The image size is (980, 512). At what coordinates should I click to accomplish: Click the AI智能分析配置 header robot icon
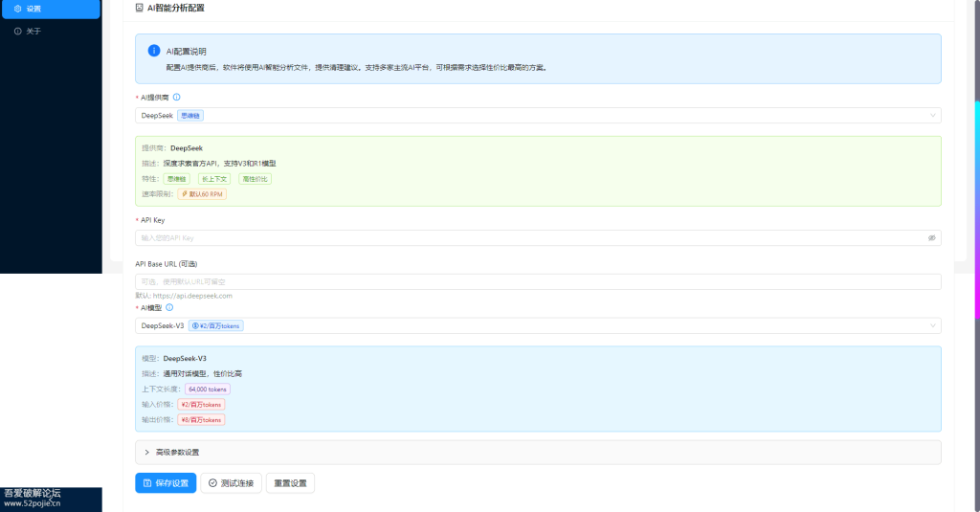click(x=140, y=8)
